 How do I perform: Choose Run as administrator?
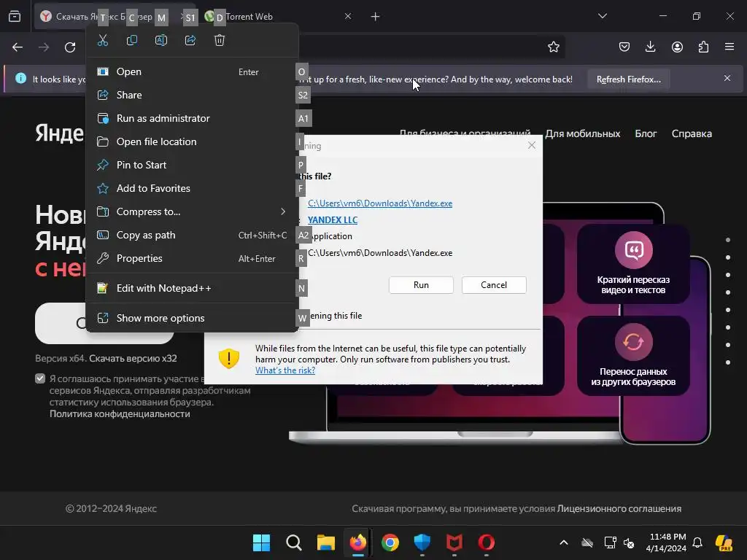coord(192,118)
